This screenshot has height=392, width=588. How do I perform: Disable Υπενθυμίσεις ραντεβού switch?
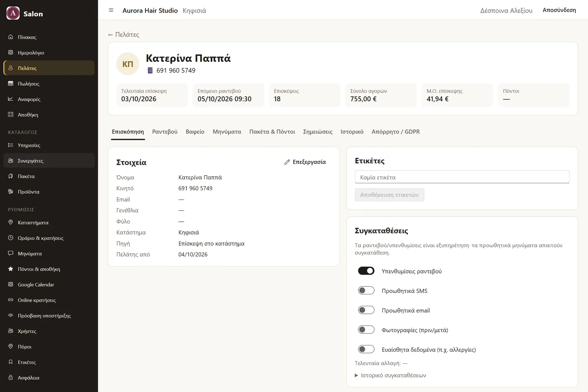pyautogui.click(x=366, y=271)
